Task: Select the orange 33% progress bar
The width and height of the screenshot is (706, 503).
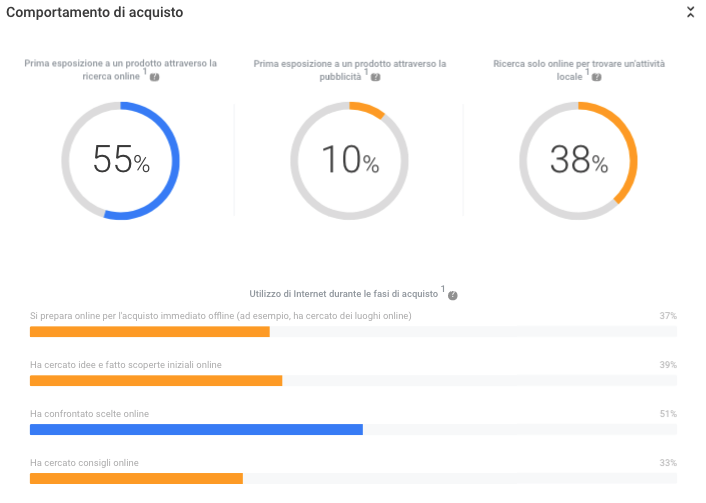Action: 136,478
